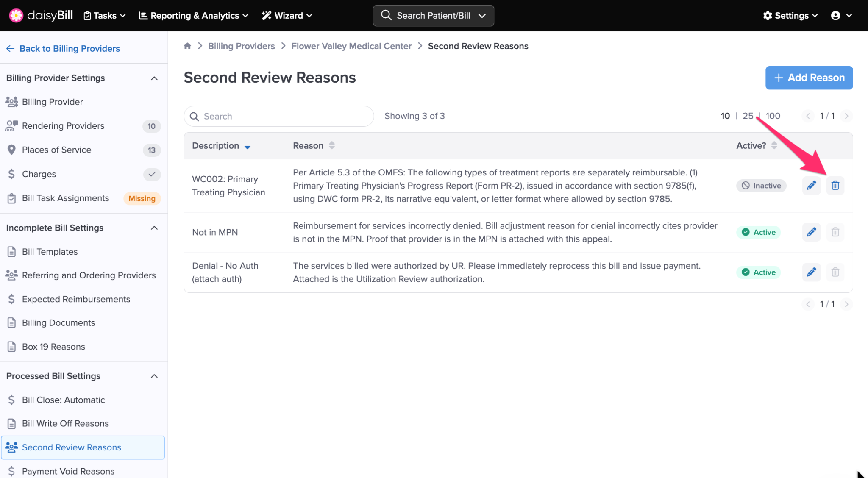Toggle Description column sort order

pos(247,147)
